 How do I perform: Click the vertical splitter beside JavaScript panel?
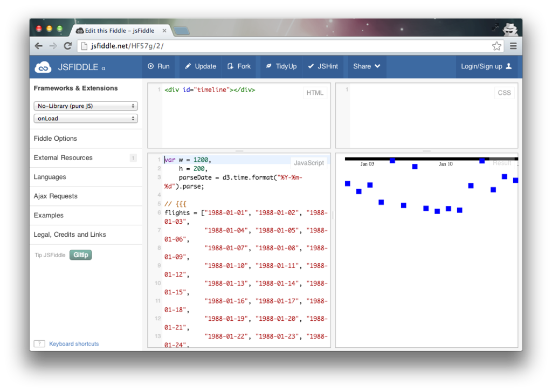(333, 215)
